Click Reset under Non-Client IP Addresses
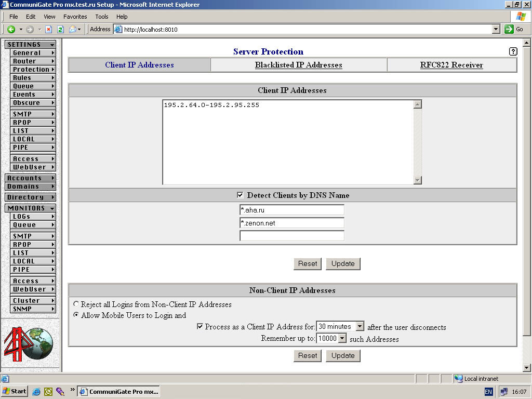The height and width of the screenshot is (399, 532). (x=308, y=355)
